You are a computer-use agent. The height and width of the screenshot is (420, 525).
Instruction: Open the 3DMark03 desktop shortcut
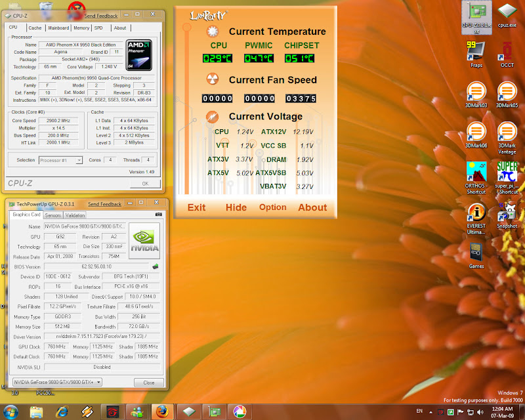pyautogui.click(x=476, y=94)
